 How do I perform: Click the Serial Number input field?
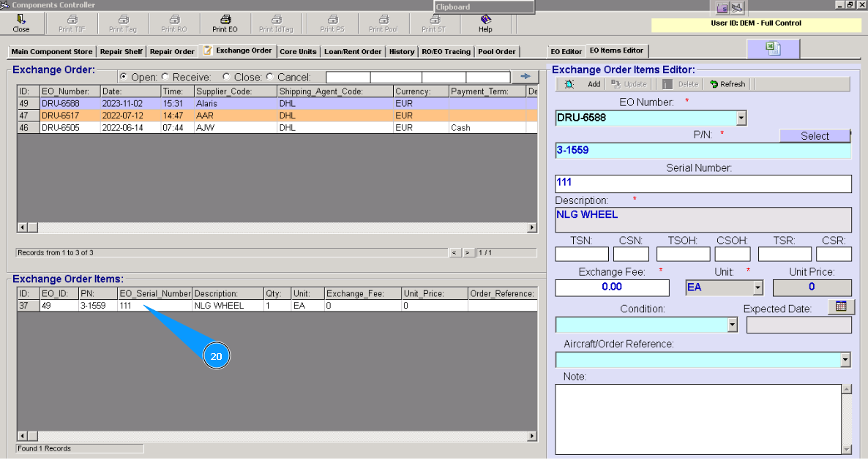point(703,183)
